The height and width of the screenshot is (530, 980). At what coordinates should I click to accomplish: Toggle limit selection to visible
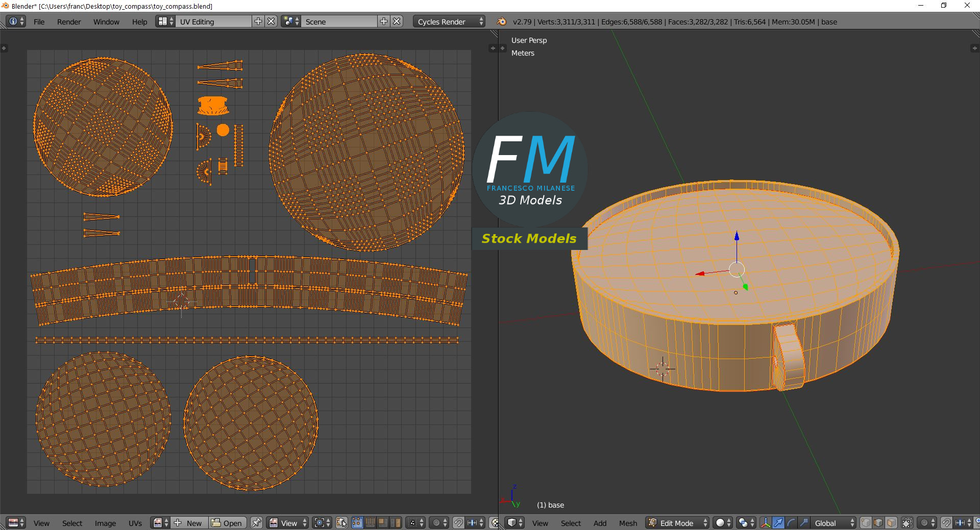(907, 523)
